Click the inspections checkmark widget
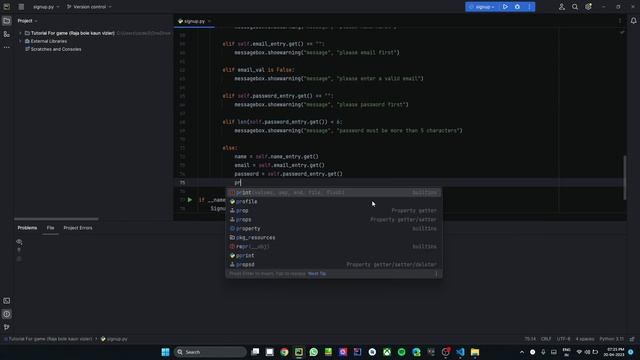640x360 pixels. coord(622,32)
